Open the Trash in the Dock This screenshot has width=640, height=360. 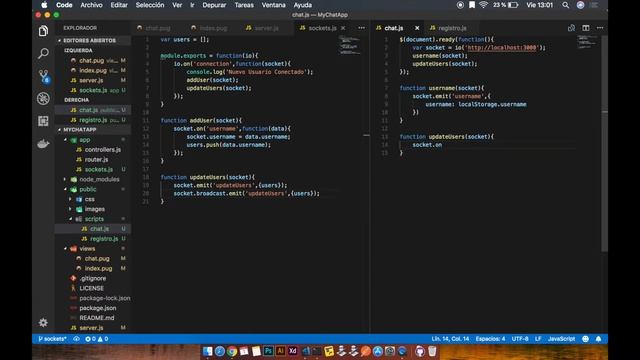pos(432,351)
